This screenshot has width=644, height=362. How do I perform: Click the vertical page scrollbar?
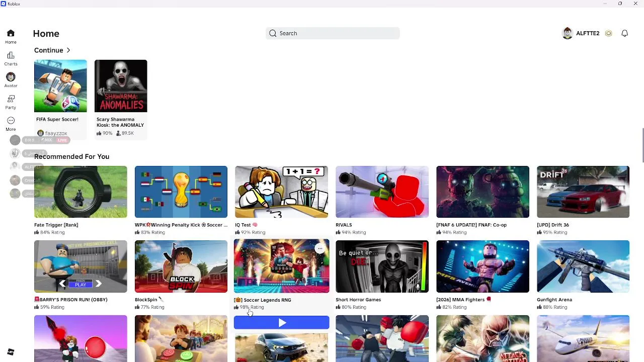coord(642,145)
